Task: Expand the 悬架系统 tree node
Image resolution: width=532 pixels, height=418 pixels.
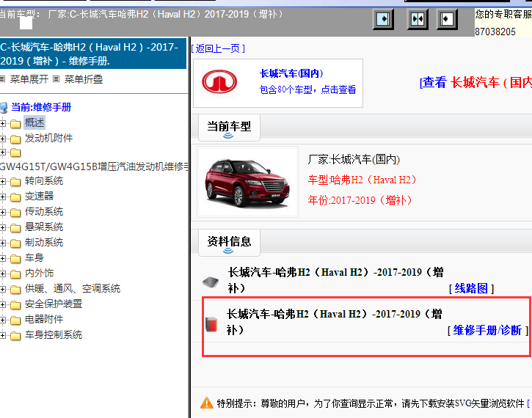Action: coord(2,228)
